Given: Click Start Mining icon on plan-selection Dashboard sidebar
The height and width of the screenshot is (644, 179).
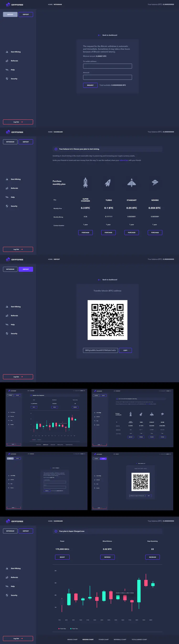Looking at the screenshot, I should (x=7, y=179).
